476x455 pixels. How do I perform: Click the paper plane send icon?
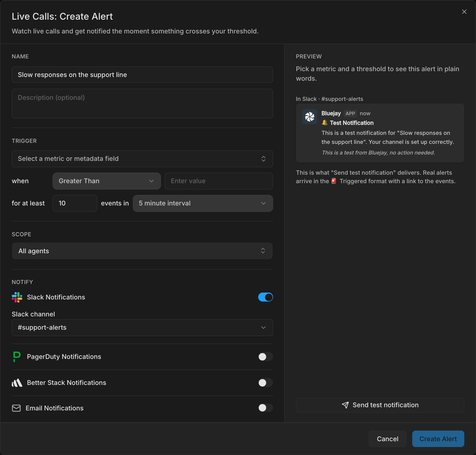(345, 405)
